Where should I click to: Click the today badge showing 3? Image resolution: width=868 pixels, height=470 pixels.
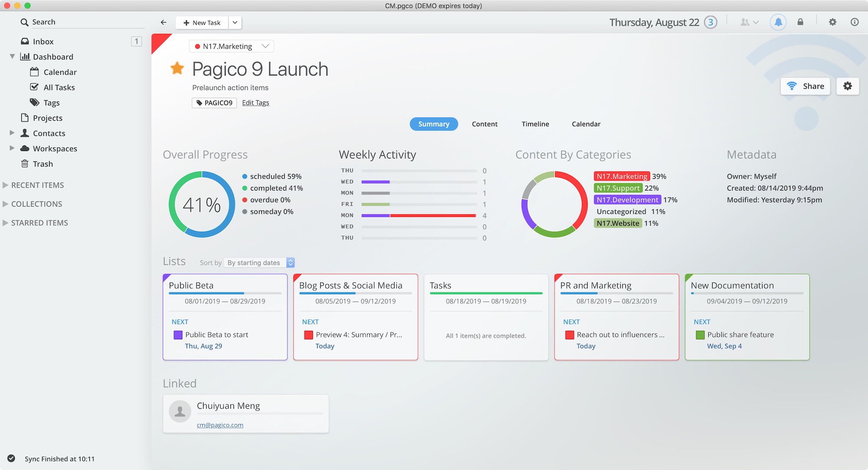(x=710, y=22)
